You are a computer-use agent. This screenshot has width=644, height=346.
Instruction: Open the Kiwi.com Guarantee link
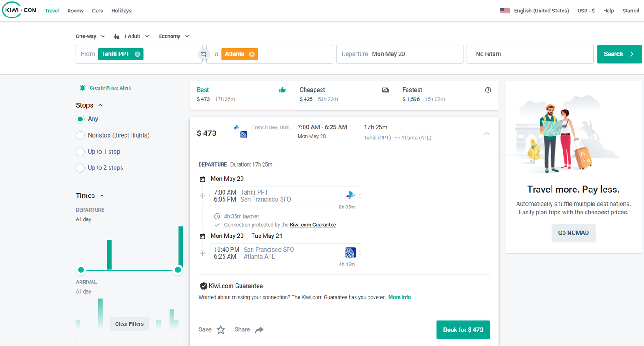pos(312,225)
